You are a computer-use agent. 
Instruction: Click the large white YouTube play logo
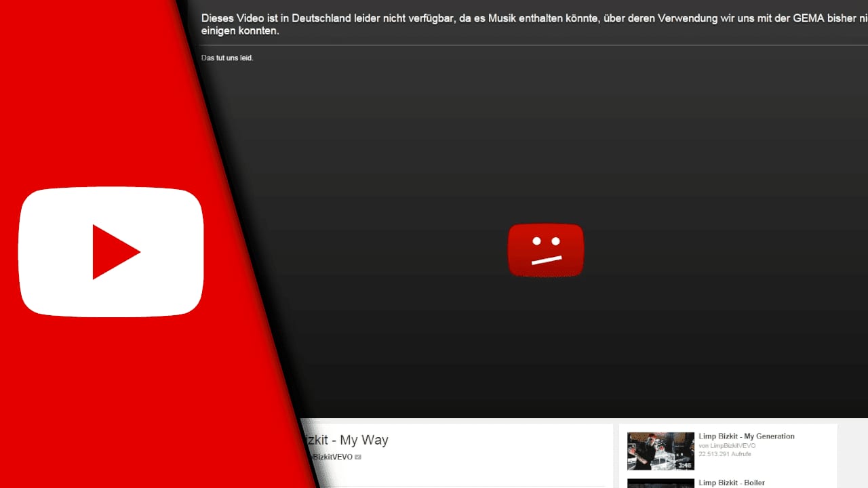[x=111, y=252]
